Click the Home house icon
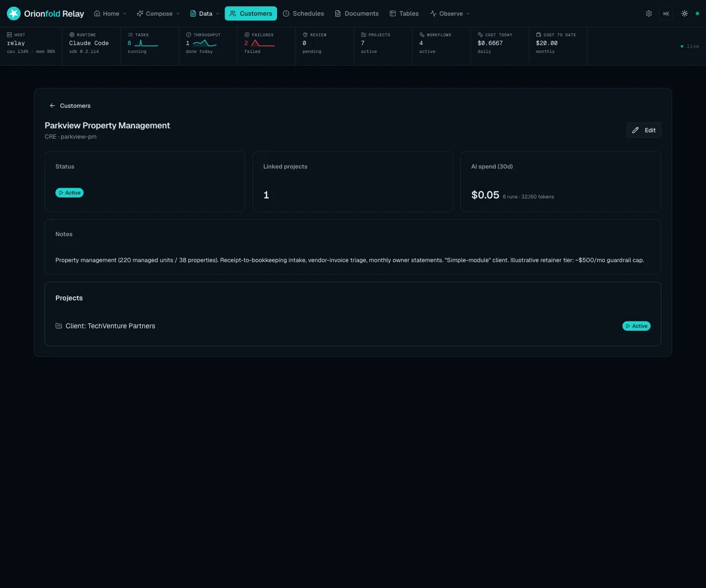Viewport: 706px width, 588px height. tap(97, 14)
